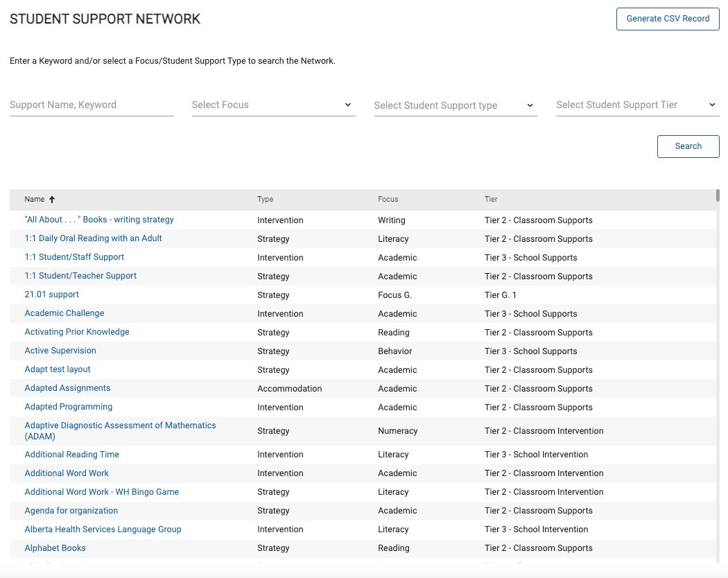The image size is (728, 578).
Task: Click the Generate CSV Record button
Action: coord(667,19)
